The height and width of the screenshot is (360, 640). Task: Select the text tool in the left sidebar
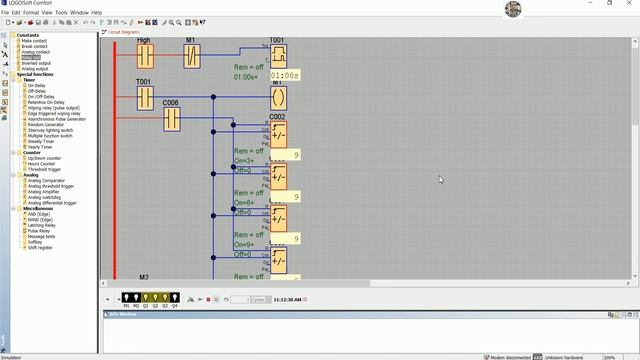click(5, 54)
